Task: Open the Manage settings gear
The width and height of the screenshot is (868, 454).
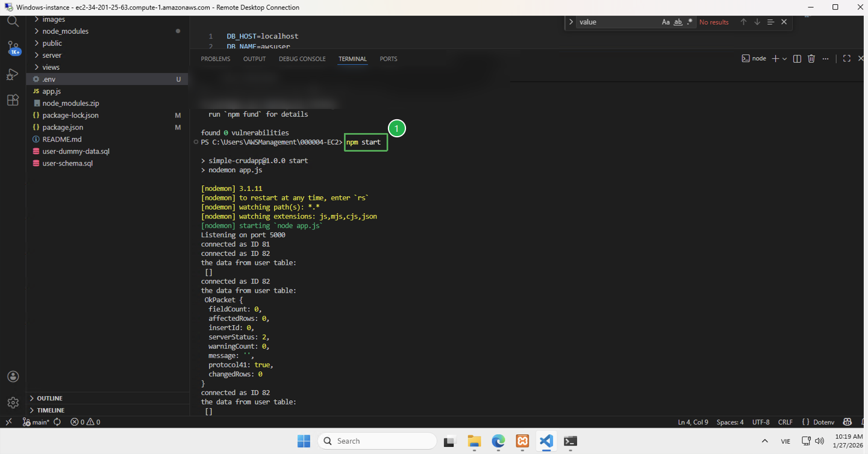Action: pos(13,402)
